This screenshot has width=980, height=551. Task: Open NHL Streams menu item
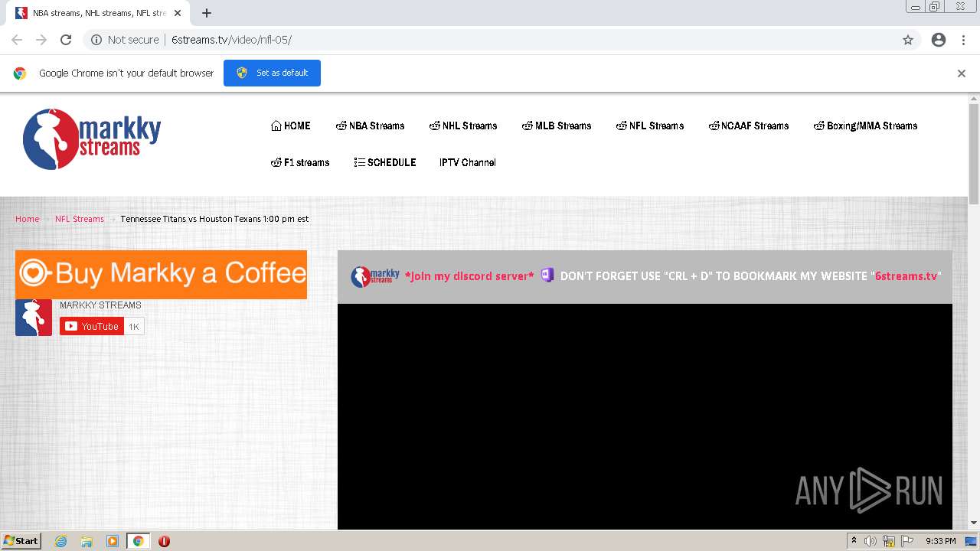tap(463, 126)
